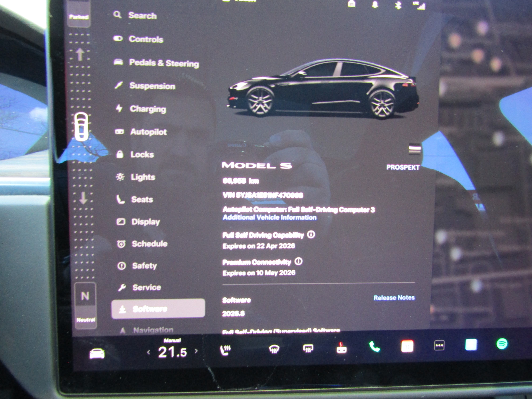View the Release Notes link
Screen dimensions: 532x399
click(394, 298)
